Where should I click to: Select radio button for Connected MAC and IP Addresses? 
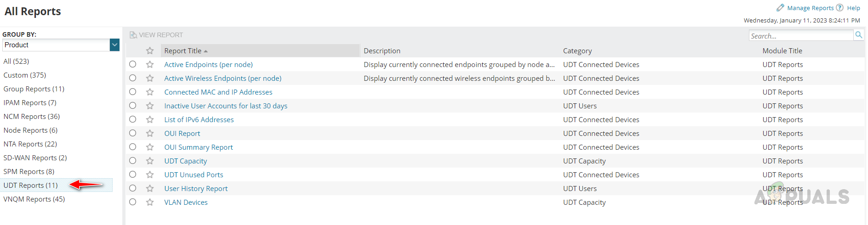point(133,92)
